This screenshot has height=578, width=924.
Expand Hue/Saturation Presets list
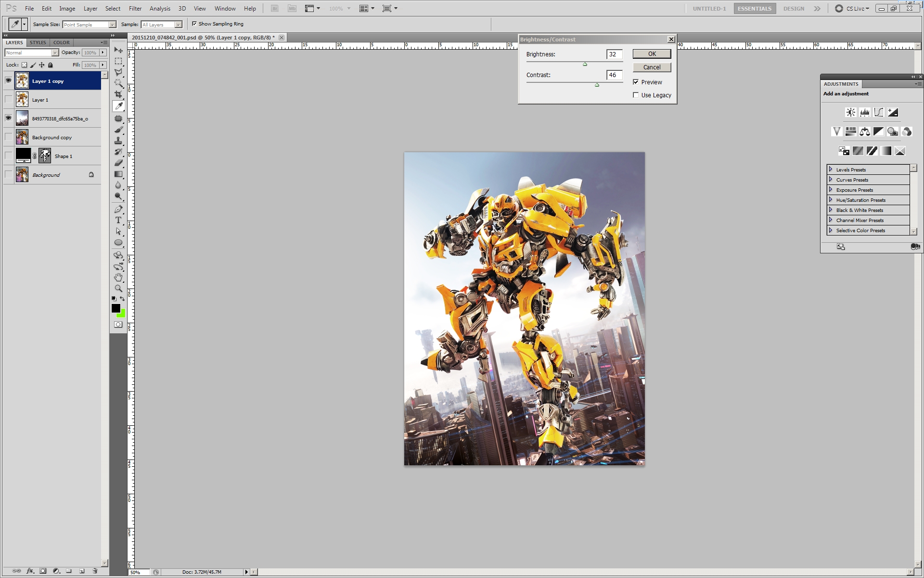point(831,200)
